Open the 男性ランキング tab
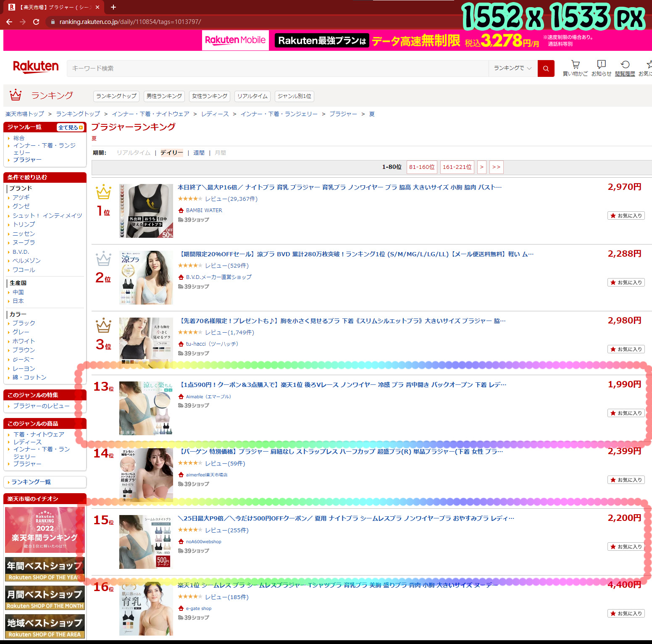 [164, 96]
